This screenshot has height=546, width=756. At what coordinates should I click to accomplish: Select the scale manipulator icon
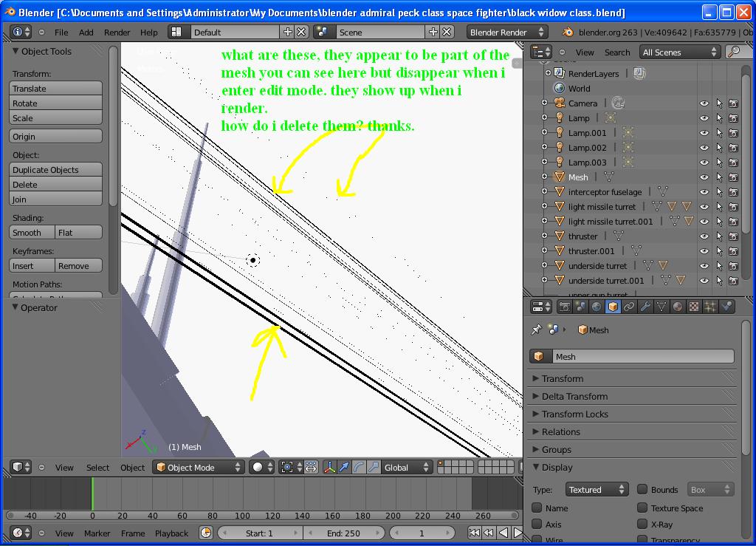coord(373,468)
